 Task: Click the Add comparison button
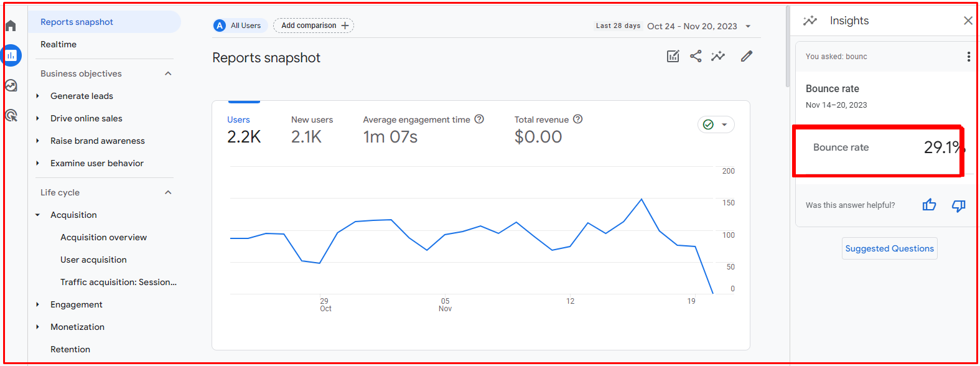314,26
